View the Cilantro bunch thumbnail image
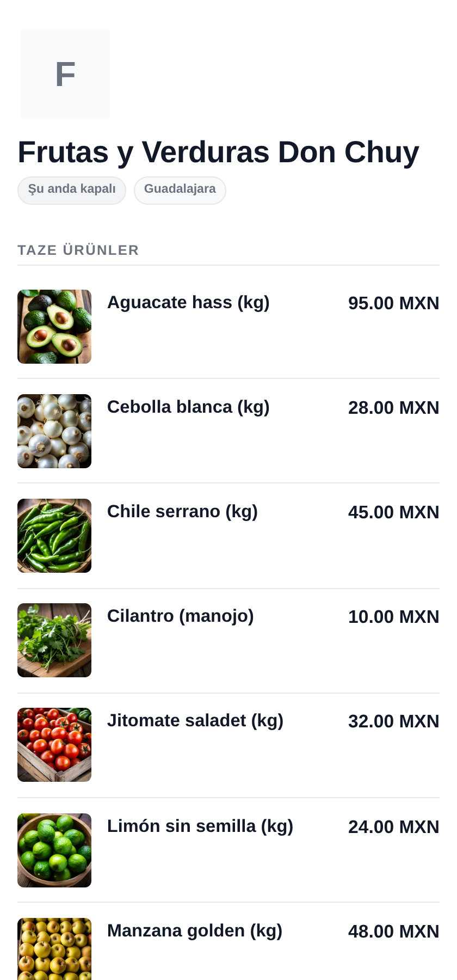 click(x=54, y=640)
